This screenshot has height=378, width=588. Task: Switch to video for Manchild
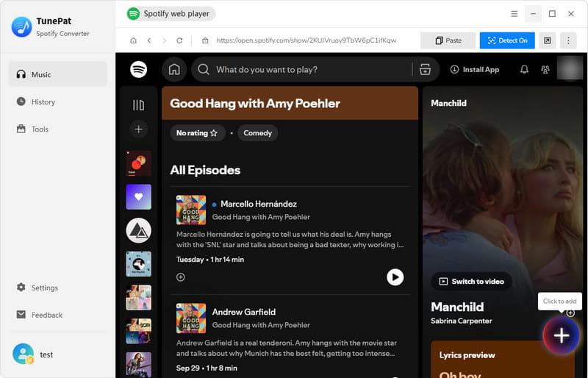[472, 281]
